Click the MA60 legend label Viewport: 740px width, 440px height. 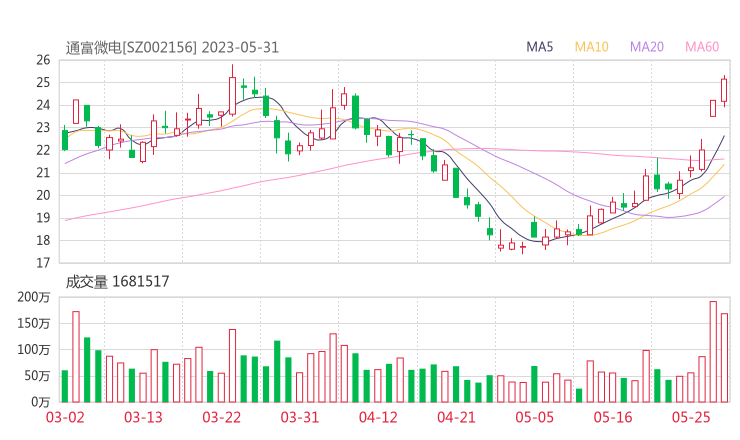click(x=702, y=47)
